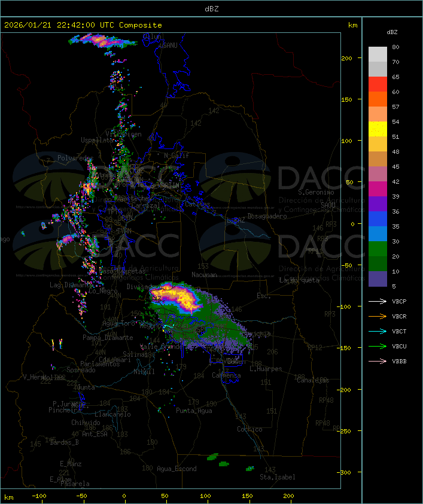The image size is (423, 504).
Task: Pick the magenta 39-42 dBZ legend color
Action: point(378,189)
